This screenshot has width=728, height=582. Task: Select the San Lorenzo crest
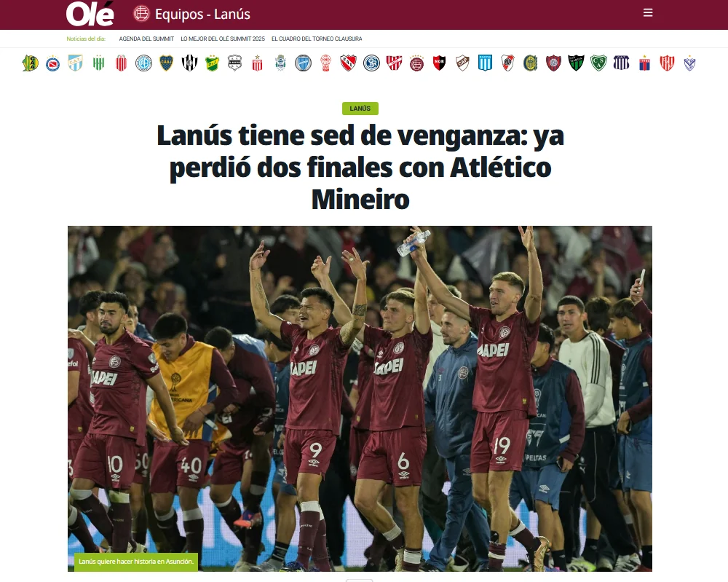(x=553, y=63)
